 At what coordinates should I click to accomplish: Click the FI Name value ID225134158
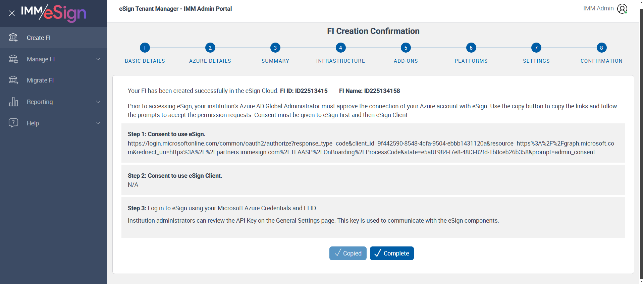click(x=382, y=91)
